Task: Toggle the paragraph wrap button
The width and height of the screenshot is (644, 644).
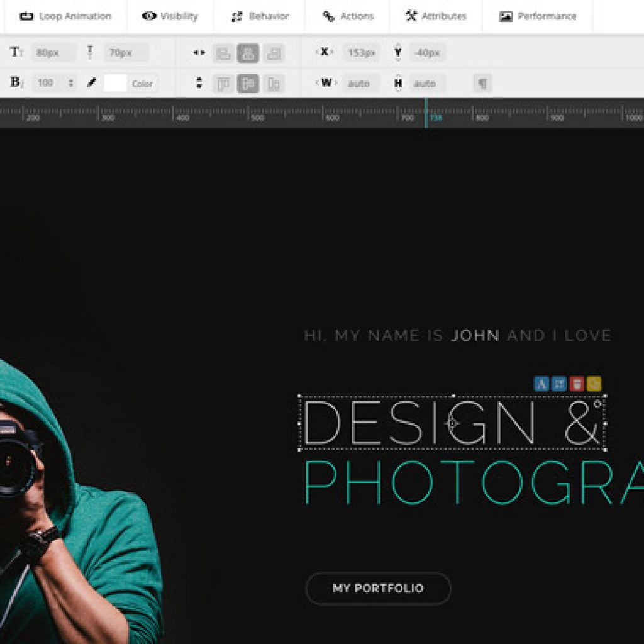Action: point(482,84)
